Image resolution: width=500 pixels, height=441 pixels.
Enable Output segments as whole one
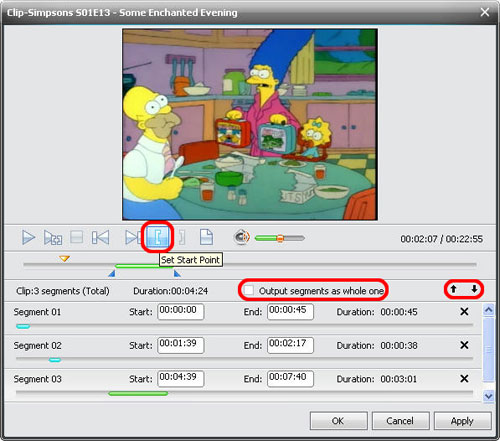[x=248, y=290]
